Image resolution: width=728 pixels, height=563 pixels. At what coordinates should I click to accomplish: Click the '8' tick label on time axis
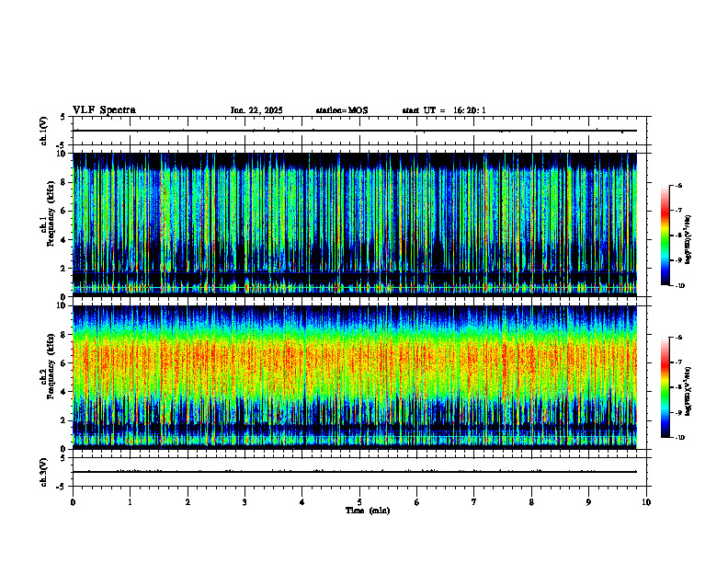531,502
